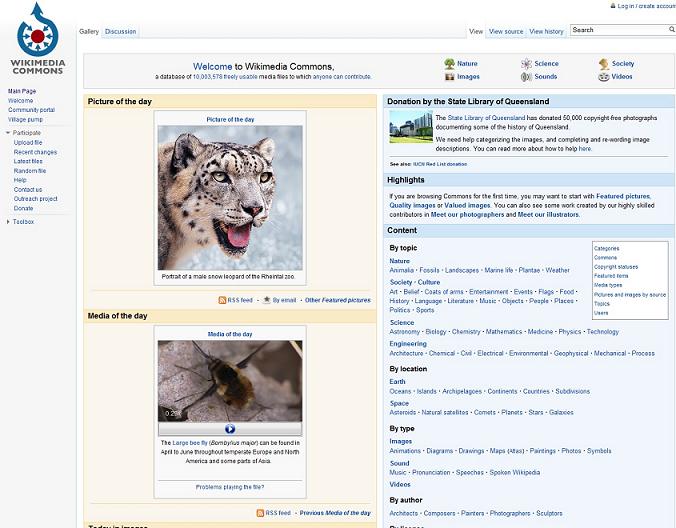This screenshot has height=528, width=676.
Task: Open Other Featured pictures link
Action: pyautogui.click(x=338, y=300)
